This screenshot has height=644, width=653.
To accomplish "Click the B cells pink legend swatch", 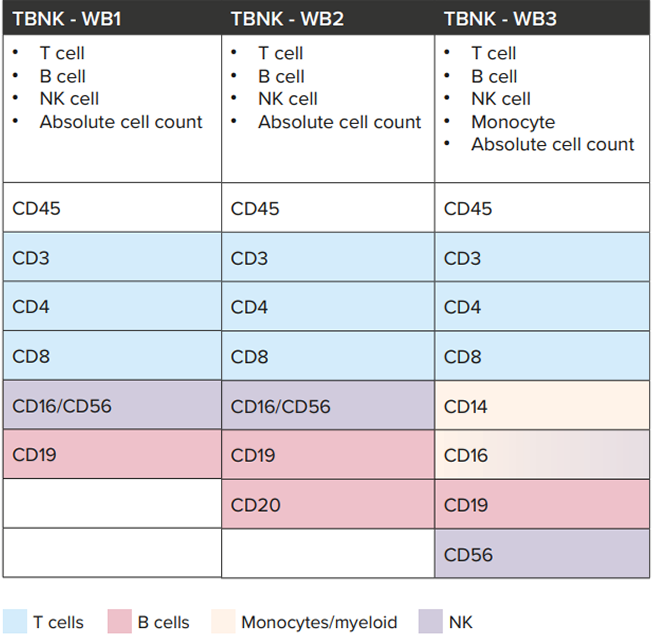I will tap(120, 621).
